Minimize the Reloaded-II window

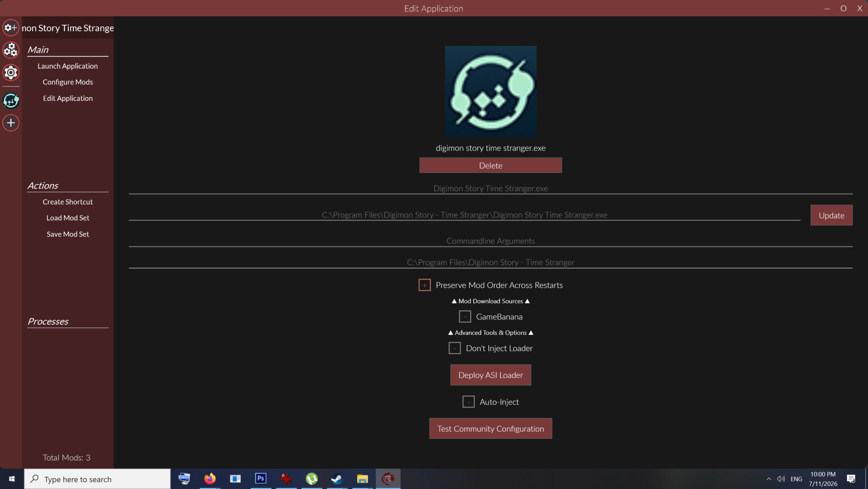pyautogui.click(x=827, y=9)
